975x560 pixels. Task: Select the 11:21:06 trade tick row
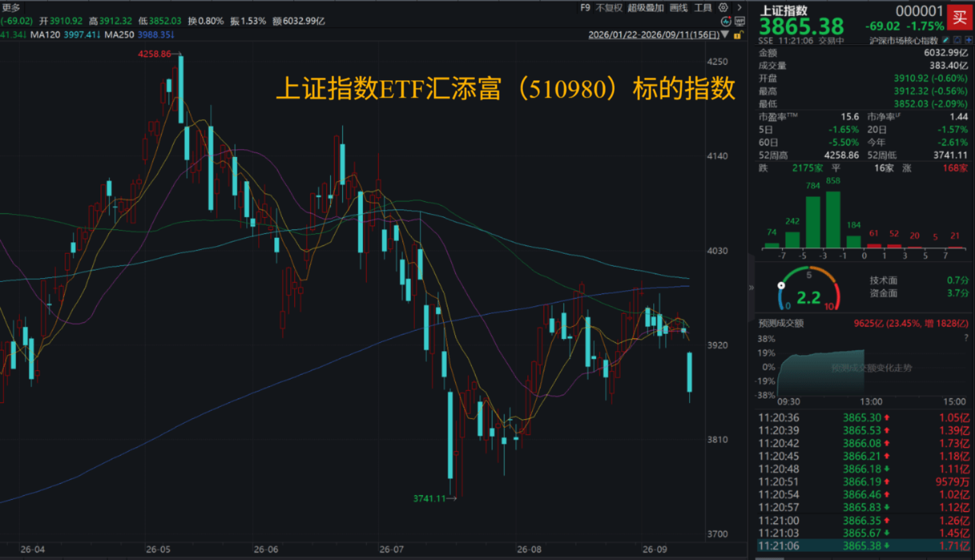click(x=863, y=546)
